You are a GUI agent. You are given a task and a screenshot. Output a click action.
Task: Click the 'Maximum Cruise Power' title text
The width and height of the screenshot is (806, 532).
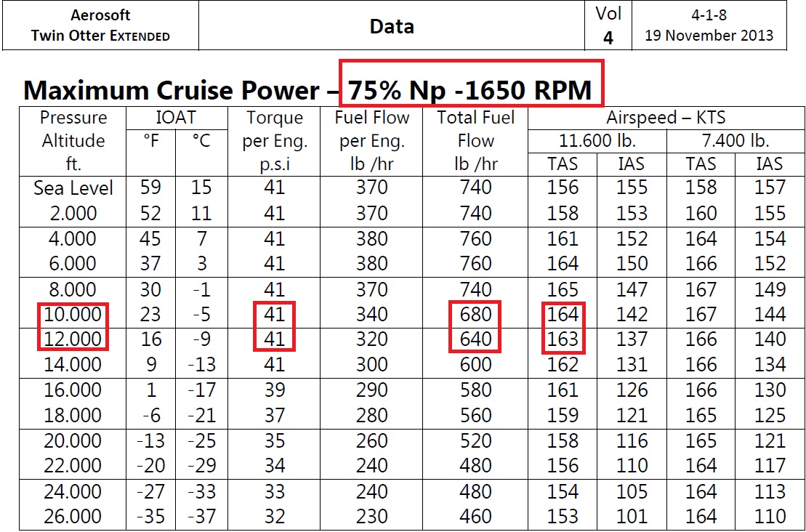(172, 90)
